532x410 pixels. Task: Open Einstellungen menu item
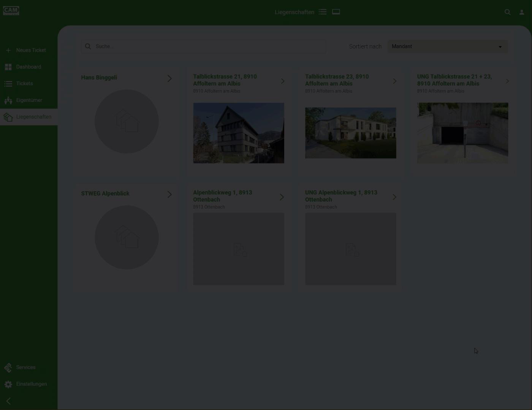coord(29,384)
